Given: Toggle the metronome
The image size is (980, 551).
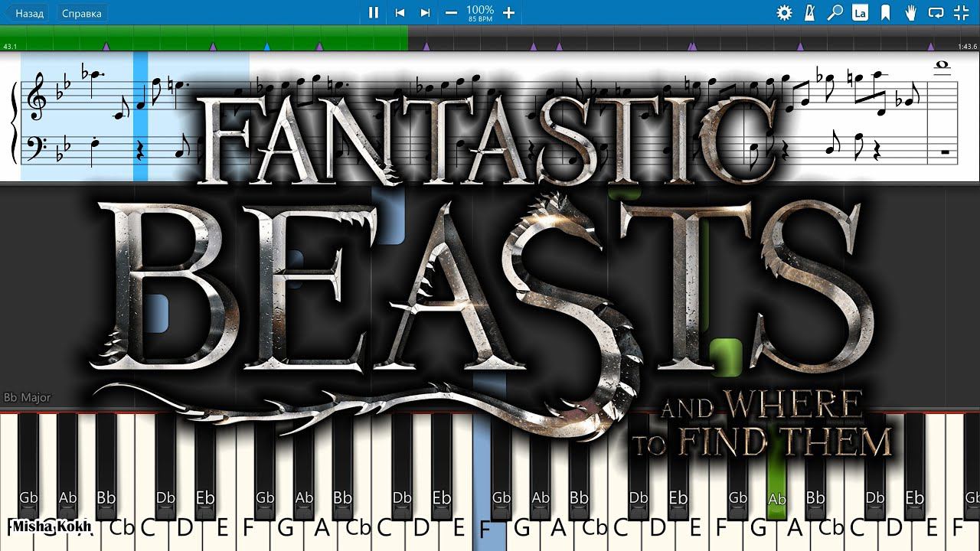Looking at the screenshot, I should pyautogui.click(x=810, y=12).
